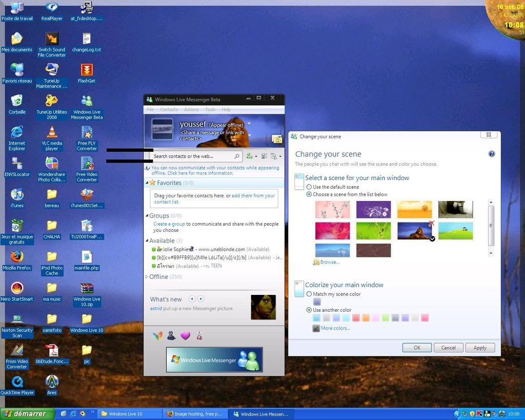The width and height of the screenshot is (525, 420).
Task: Click the butterfly MSN icon at bottom
Action: point(157,335)
